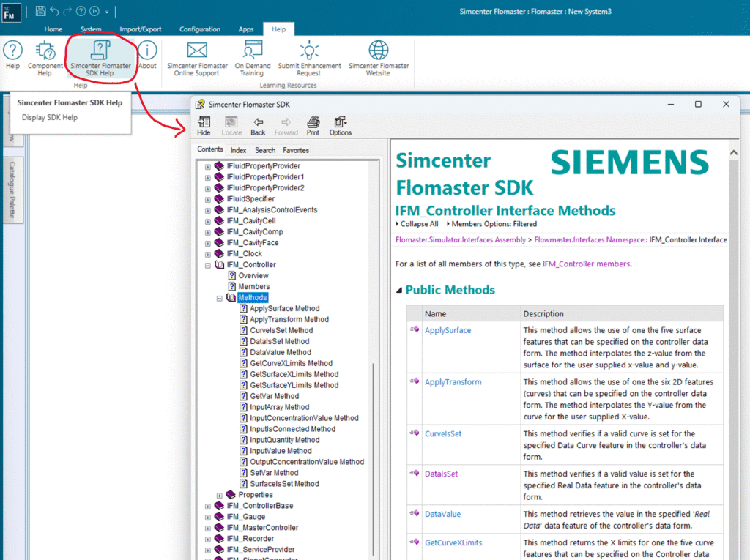The height and width of the screenshot is (560, 750).
Task: Select the Search tab in SDK help
Action: (x=265, y=150)
